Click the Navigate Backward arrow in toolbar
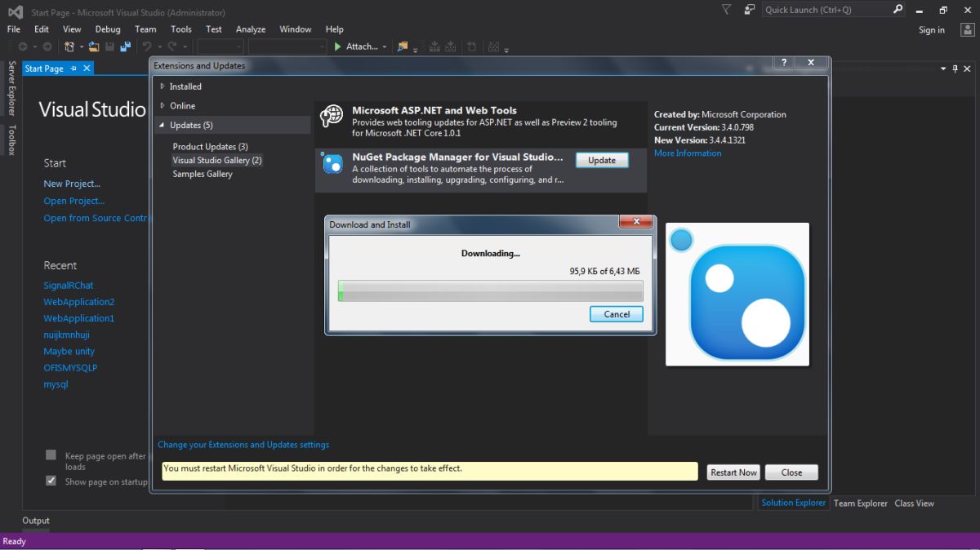Image resolution: width=980 pixels, height=550 pixels. pos(22,47)
